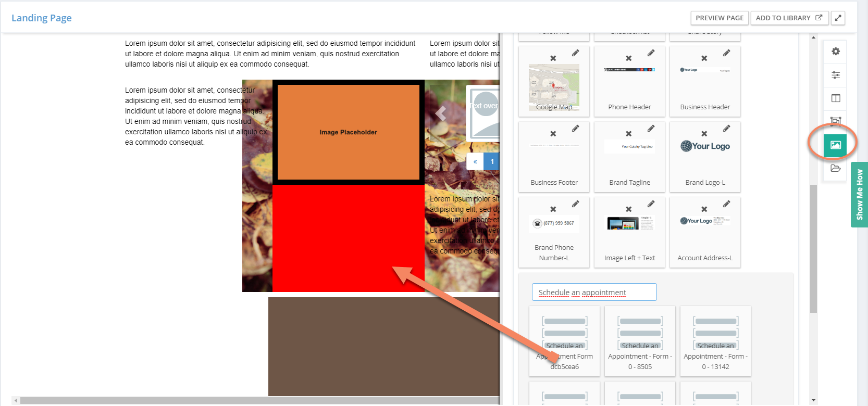Screen dimensions: 868x406
Task: Focus the Schedule an appointment search field
Action: pos(594,292)
